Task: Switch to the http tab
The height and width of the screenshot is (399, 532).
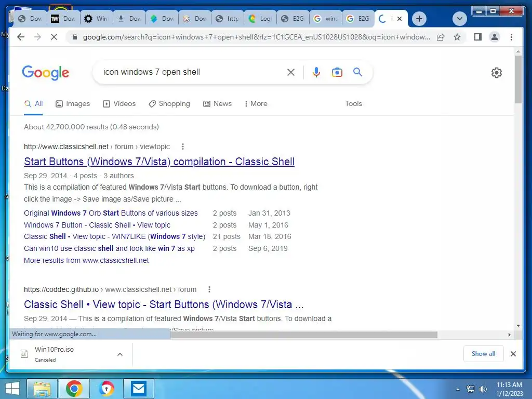Action: [228, 19]
